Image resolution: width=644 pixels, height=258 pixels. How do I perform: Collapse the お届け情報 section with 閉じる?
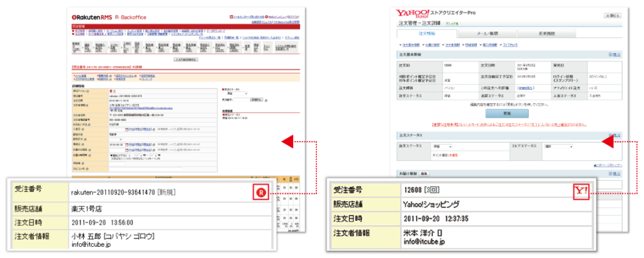pos(614,174)
